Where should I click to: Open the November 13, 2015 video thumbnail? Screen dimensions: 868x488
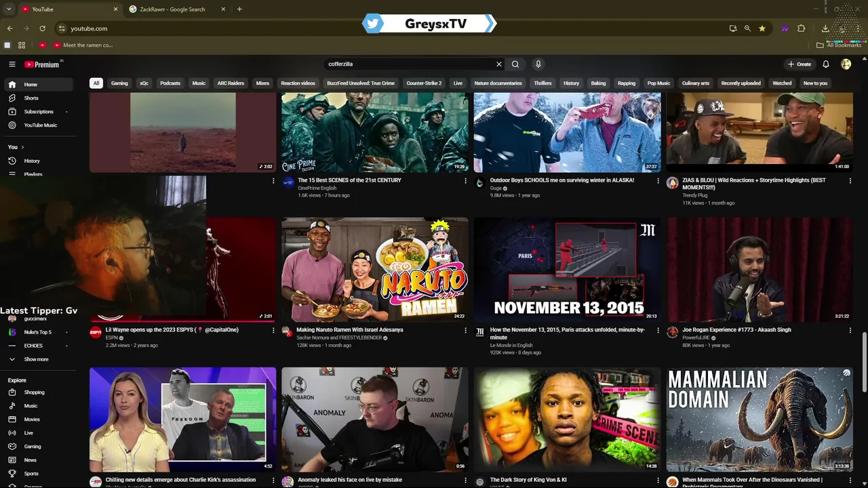tap(567, 270)
